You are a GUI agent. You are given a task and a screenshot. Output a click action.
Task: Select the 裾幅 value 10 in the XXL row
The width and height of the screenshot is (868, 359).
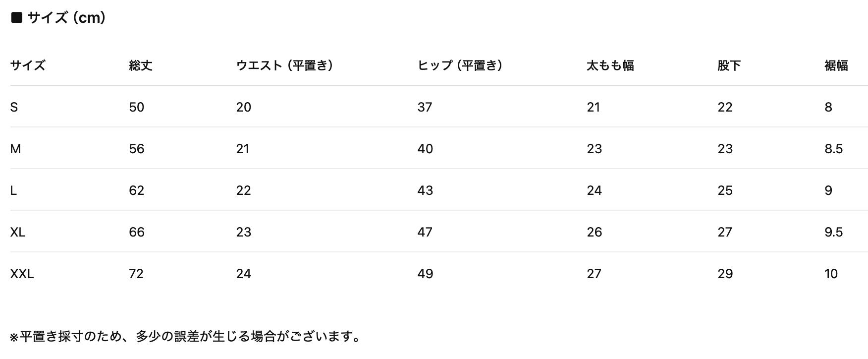(x=831, y=274)
